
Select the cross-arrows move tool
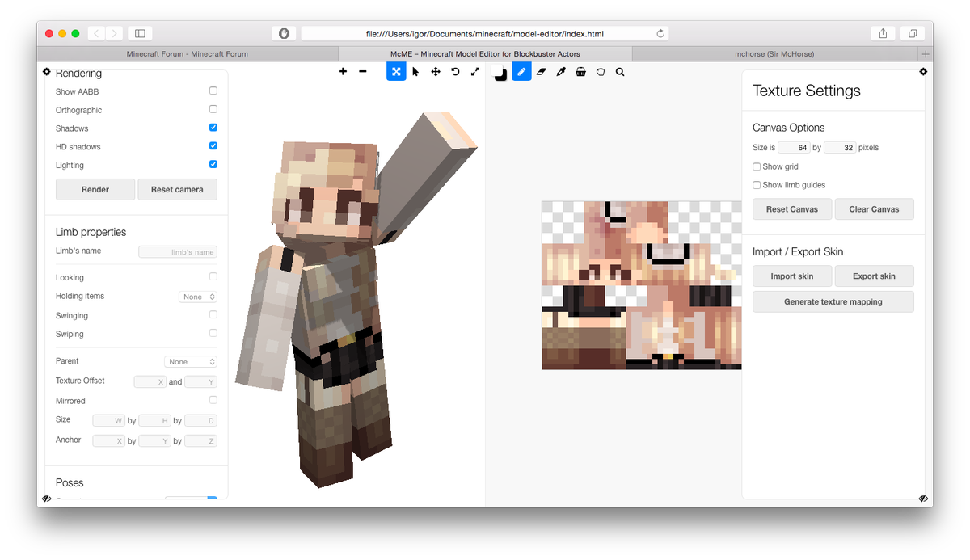(436, 72)
